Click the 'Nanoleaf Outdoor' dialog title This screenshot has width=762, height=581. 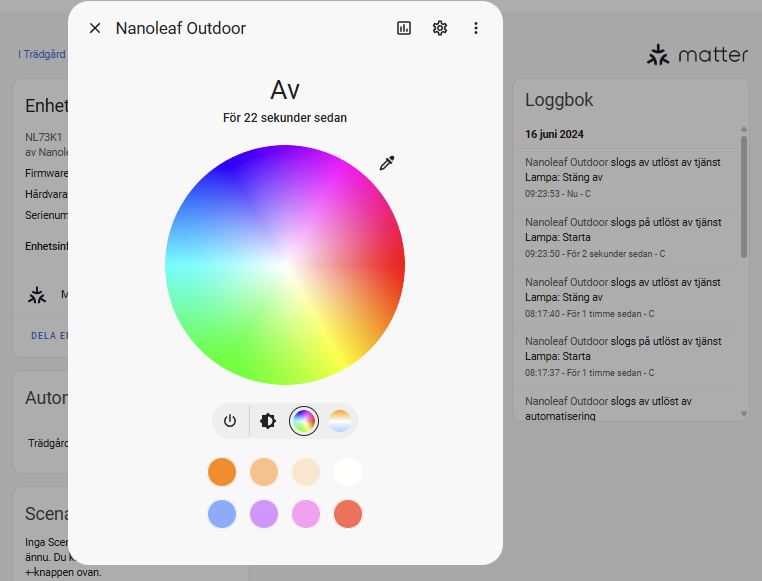(x=181, y=28)
